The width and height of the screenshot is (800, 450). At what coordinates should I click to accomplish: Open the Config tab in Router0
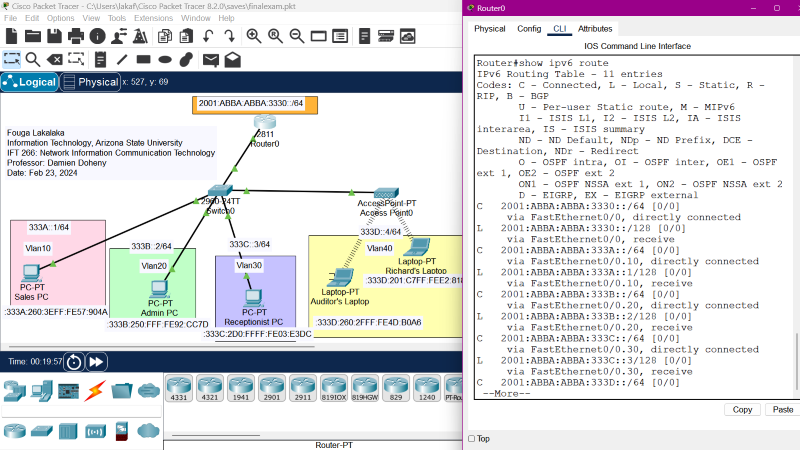(x=529, y=29)
